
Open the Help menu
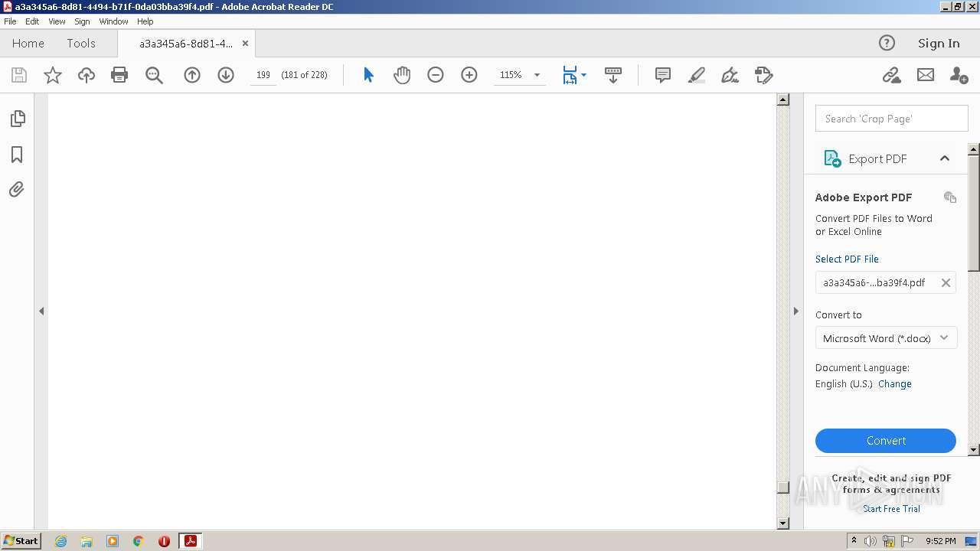click(145, 21)
